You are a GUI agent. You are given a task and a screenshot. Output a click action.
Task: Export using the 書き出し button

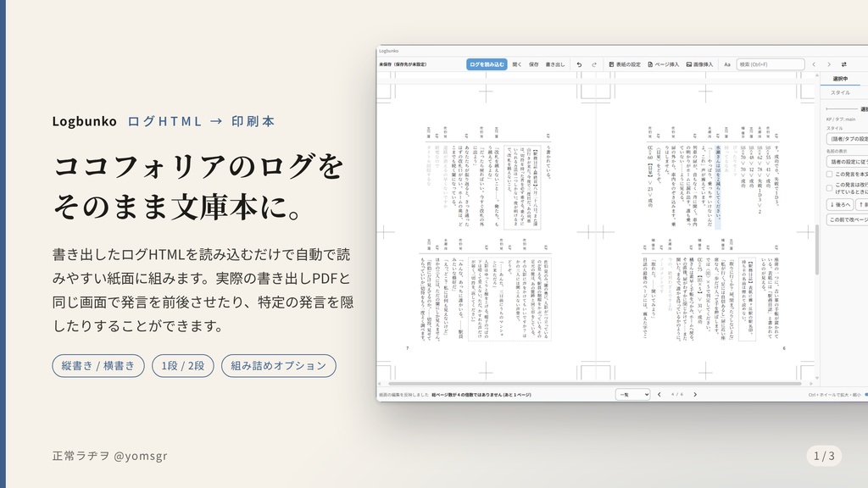tap(555, 64)
